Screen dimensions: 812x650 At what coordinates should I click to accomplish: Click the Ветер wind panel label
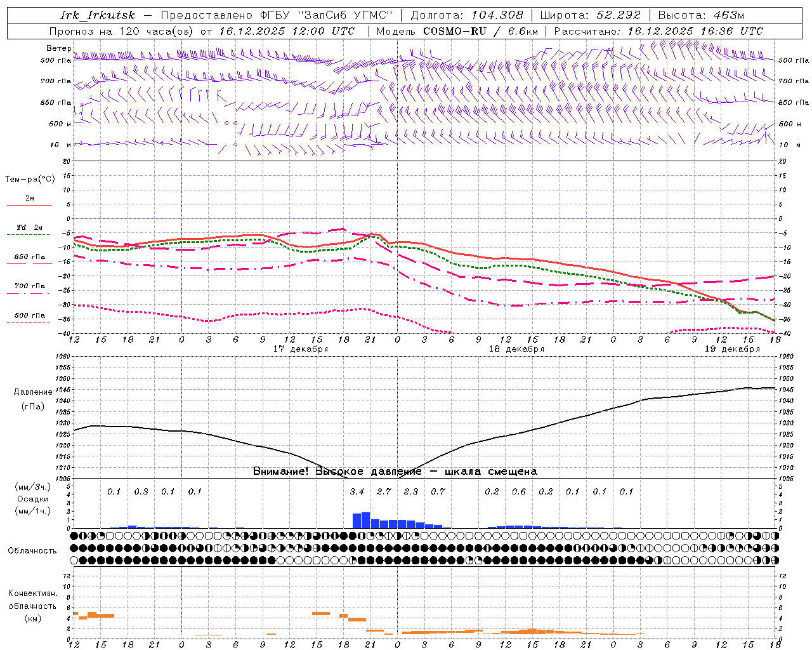coord(58,48)
